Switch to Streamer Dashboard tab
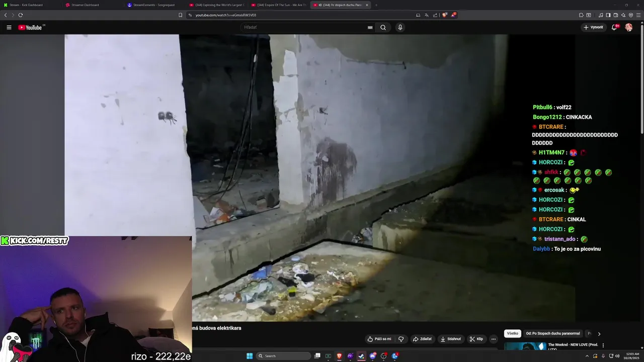This screenshot has width=644, height=362. [93, 5]
